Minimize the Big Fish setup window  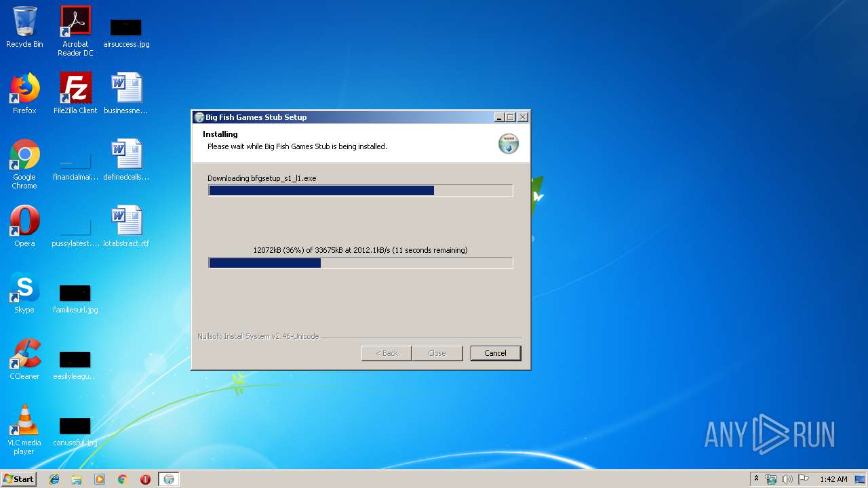[499, 117]
